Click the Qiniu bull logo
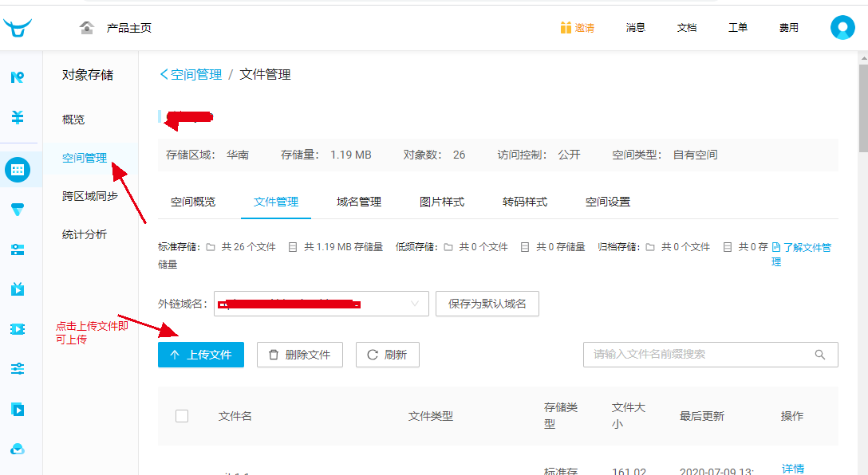The image size is (868, 475). click(x=18, y=27)
